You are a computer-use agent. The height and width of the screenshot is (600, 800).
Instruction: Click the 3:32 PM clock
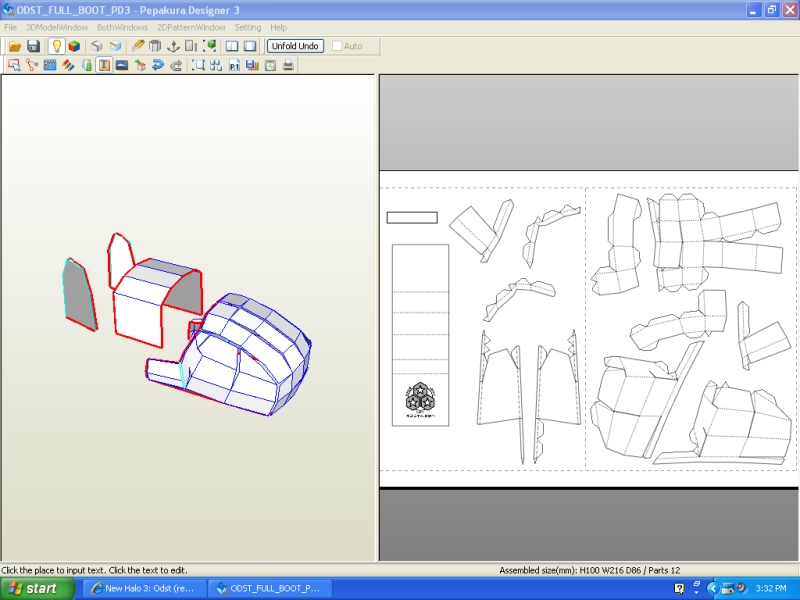[771, 589]
